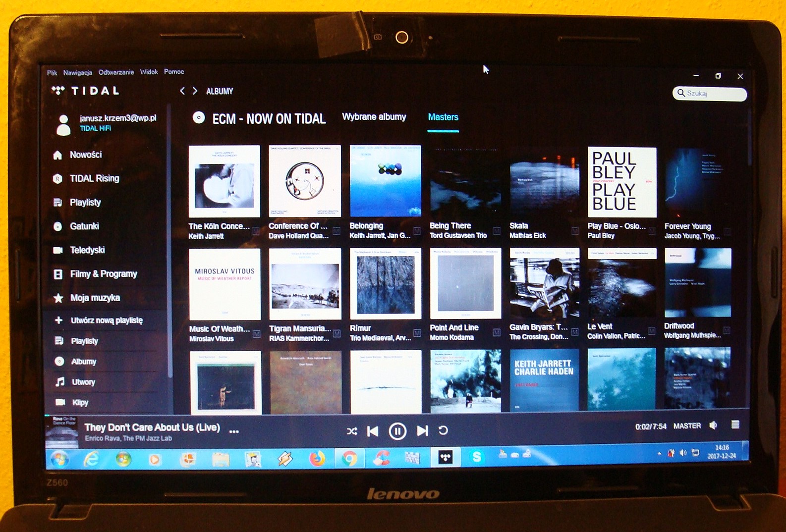Toggle repeat mode
The width and height of the screenshot is (786, 532).
[443, 430]
